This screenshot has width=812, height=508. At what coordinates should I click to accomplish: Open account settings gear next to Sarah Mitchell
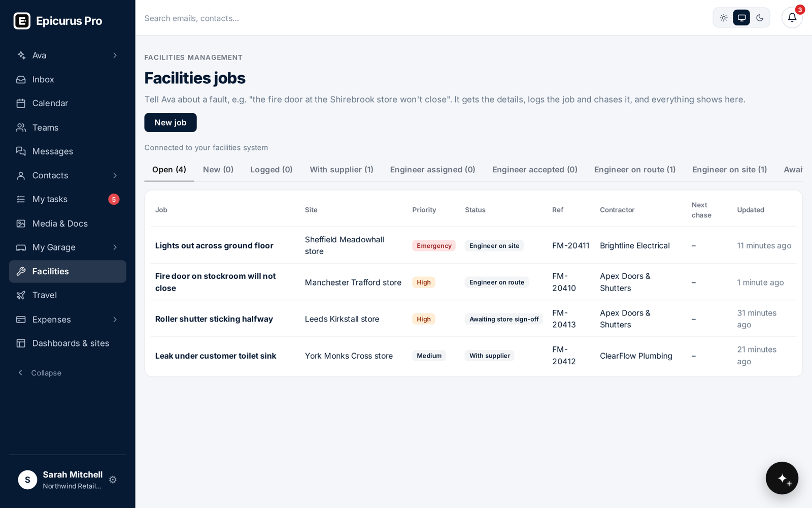(113, 480)
